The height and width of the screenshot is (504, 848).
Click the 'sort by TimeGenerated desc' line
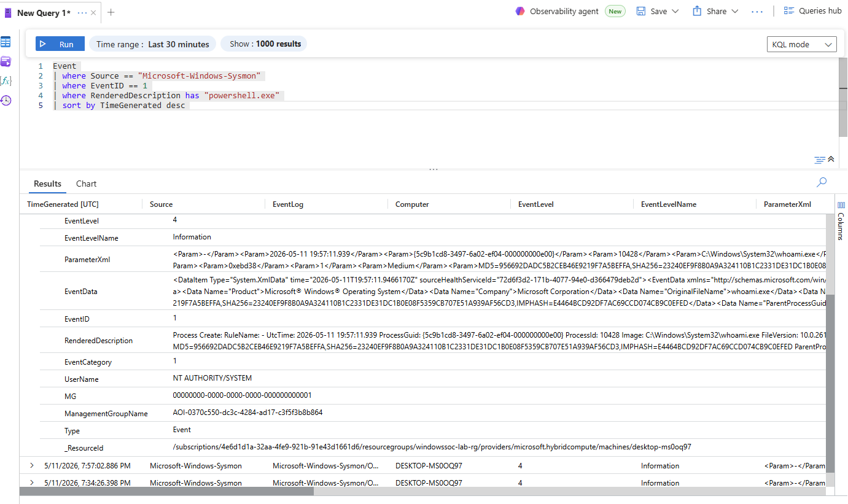coord(125,106)
